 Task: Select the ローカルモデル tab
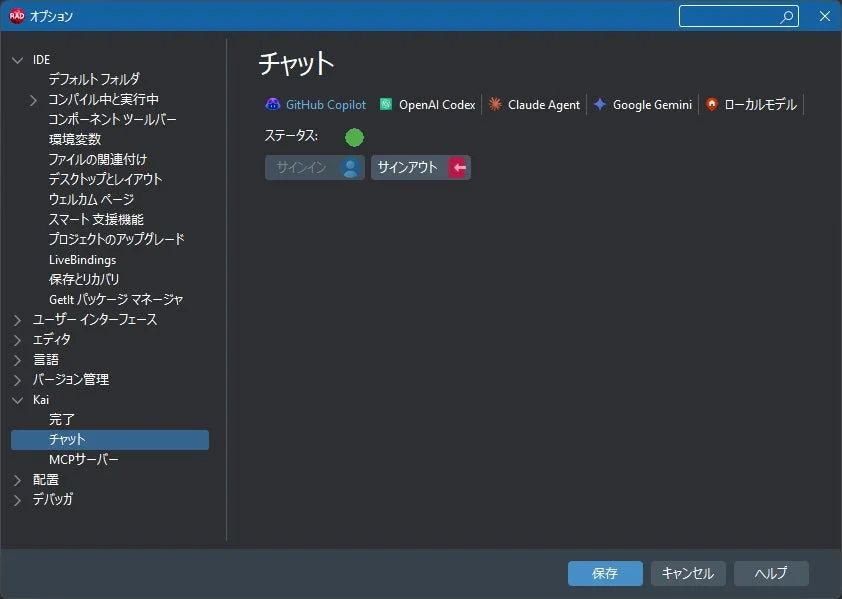tap(752, 104)
